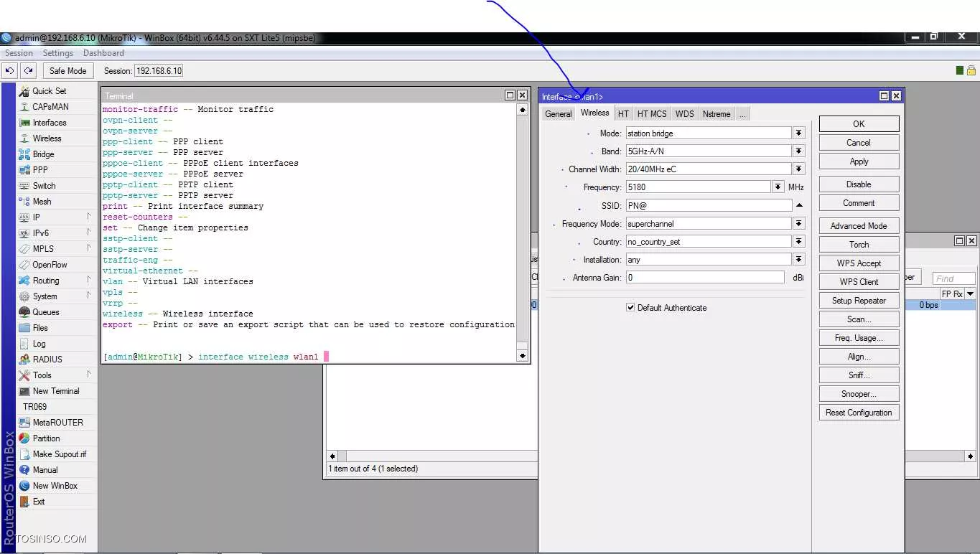Switch to the General tab
This screenshot has width=980, height=554.
pyautogui.click(x=558, y=114)
